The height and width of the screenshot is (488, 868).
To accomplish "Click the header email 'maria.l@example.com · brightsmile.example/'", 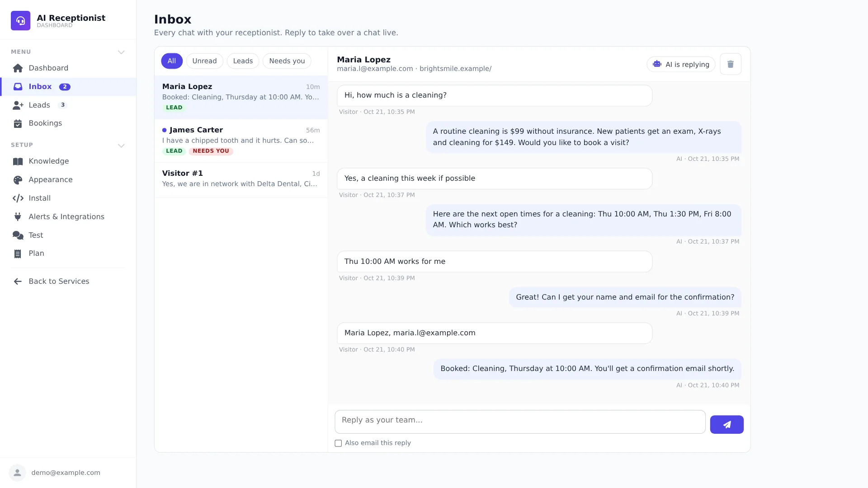I will 414,69.
